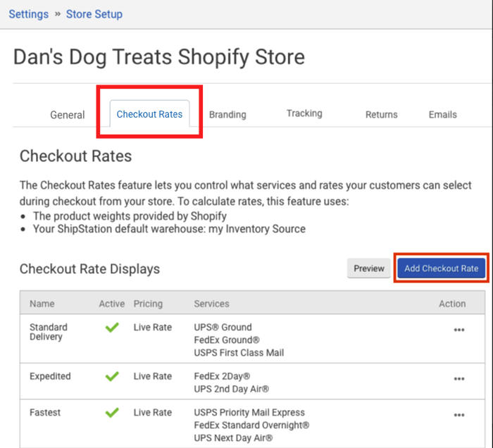Image resolution: width=493 pixels, height=448 pixels.
Task: Click Add Checkout Rate button
Action: coord(441,268)
